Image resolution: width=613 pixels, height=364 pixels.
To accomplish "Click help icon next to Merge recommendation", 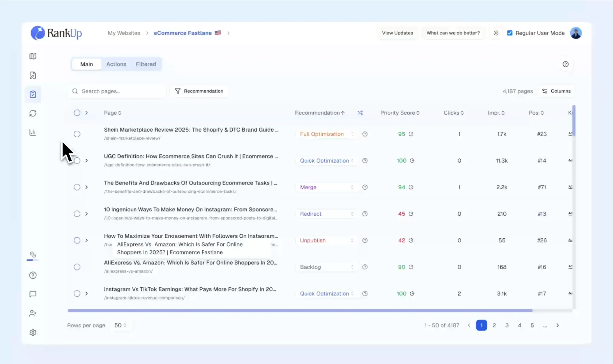I will click(x=365, y=187).
